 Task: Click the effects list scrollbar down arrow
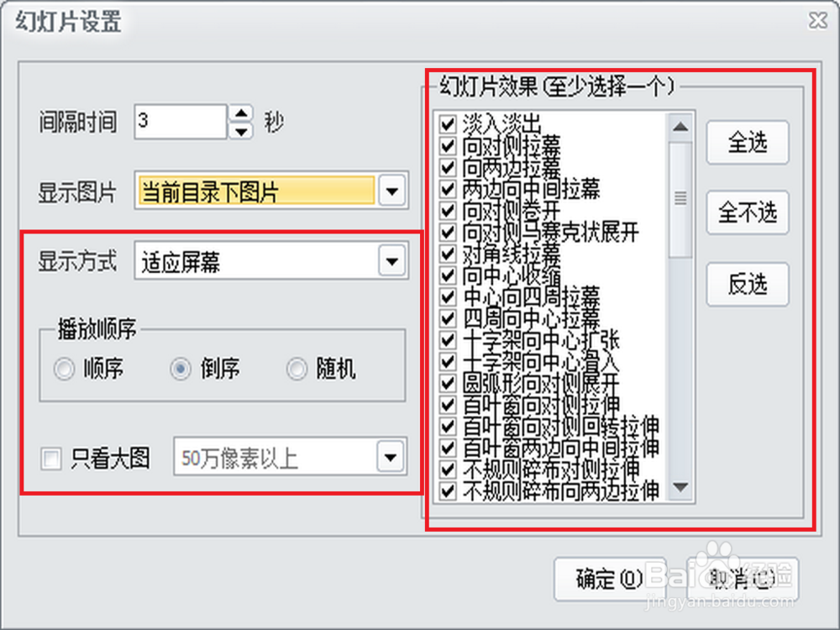pos(682,486)
